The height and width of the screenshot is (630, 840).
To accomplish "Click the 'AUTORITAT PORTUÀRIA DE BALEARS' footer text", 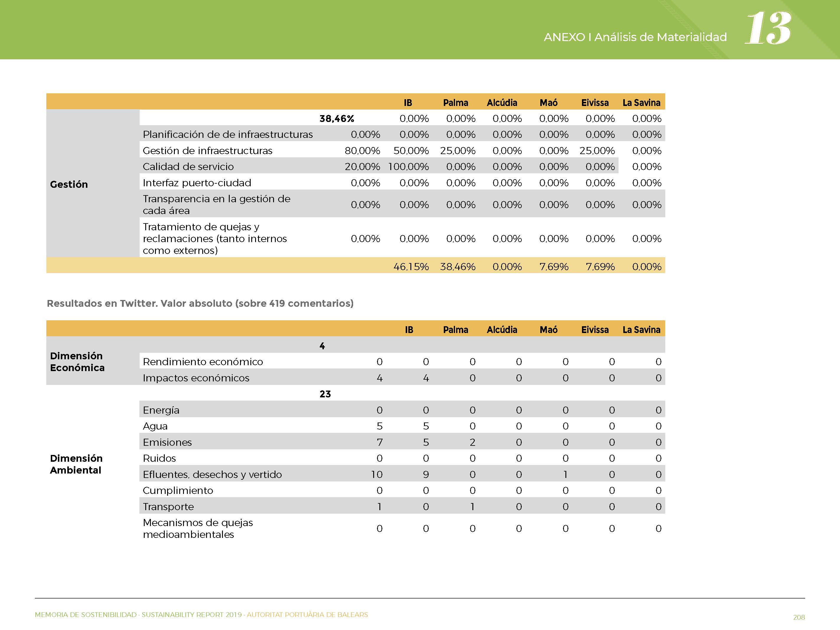I will 307,615.
